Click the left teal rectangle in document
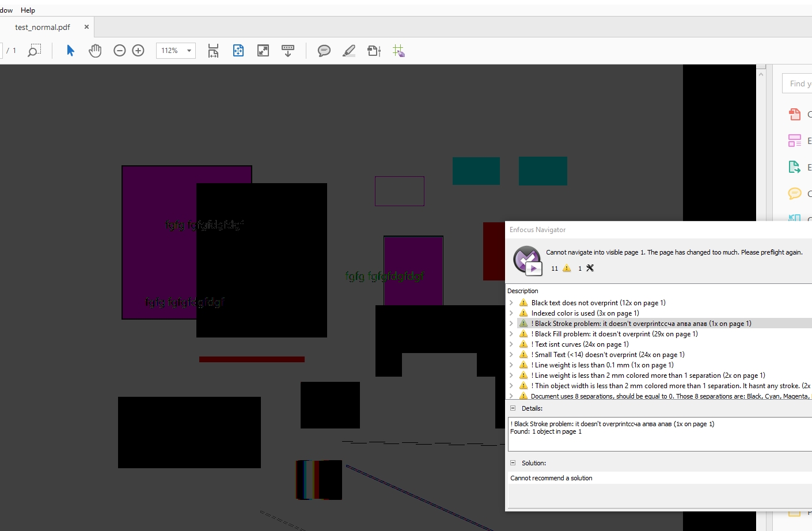812x531 pixels. pos(476,171)
